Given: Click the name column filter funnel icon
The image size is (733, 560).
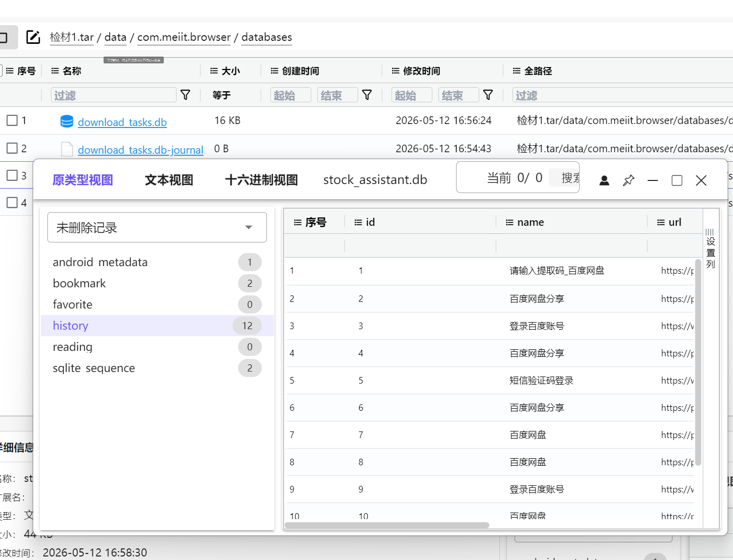Looking at the screenshot, I should (x=185, y=95).
